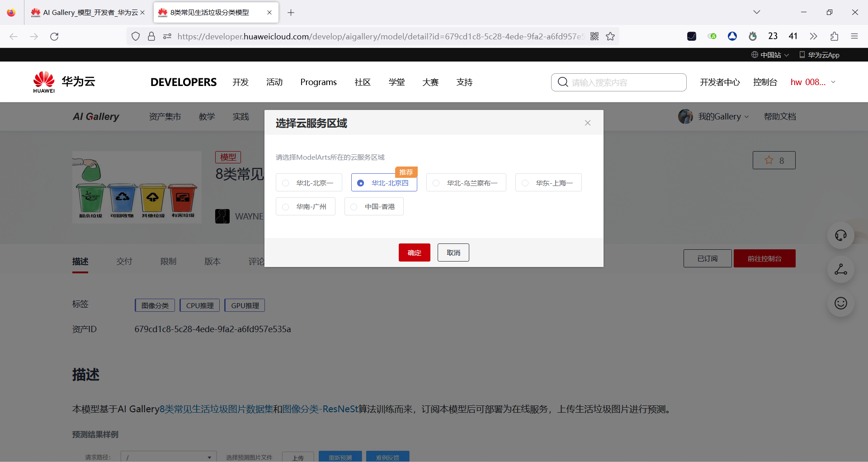Click the Huawei Cloud logo

click(63, 81)
